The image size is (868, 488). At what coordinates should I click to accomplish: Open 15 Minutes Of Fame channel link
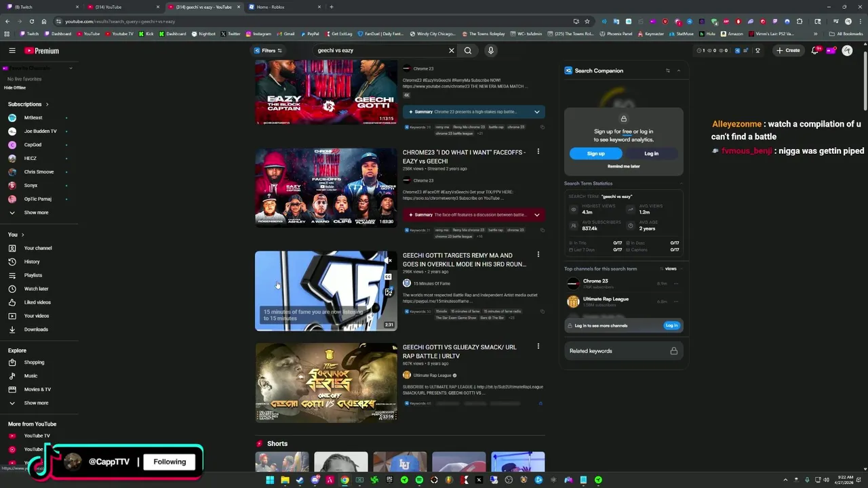pos(431,283)
